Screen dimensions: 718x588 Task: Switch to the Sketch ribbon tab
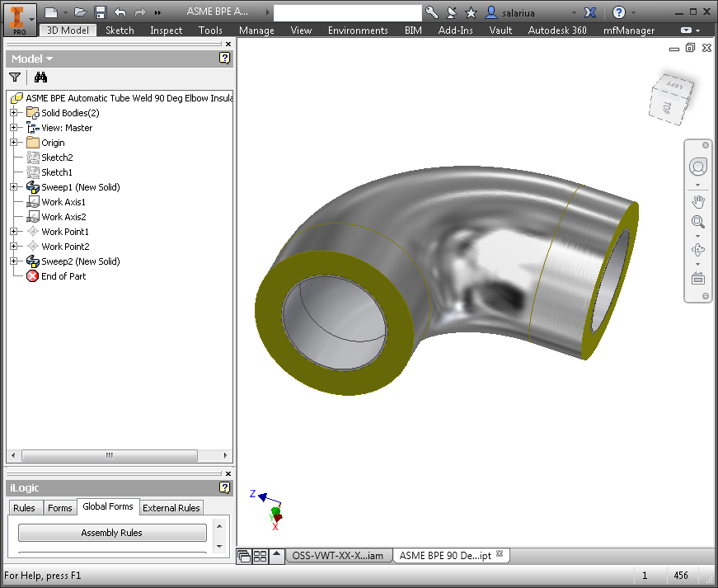(119, 30)
